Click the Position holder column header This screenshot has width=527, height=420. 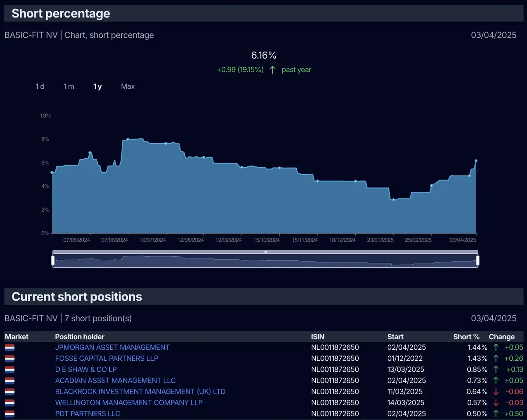(80, 337)
